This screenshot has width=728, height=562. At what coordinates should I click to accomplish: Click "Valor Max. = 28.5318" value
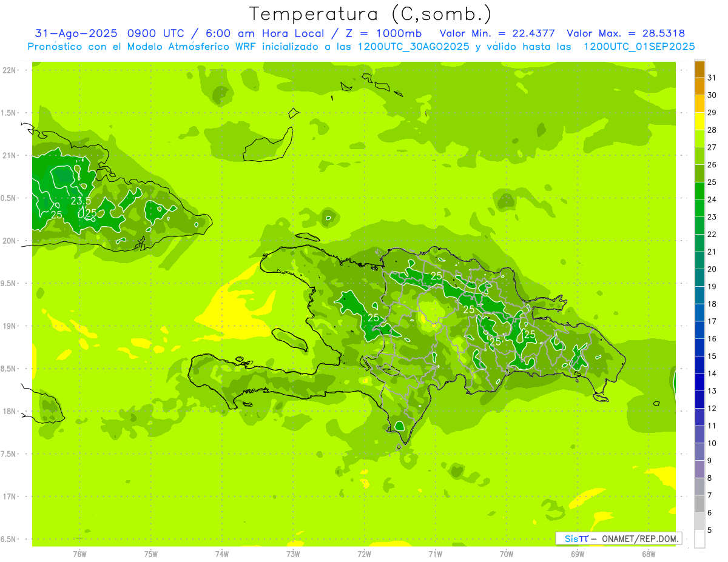point(626,33)
